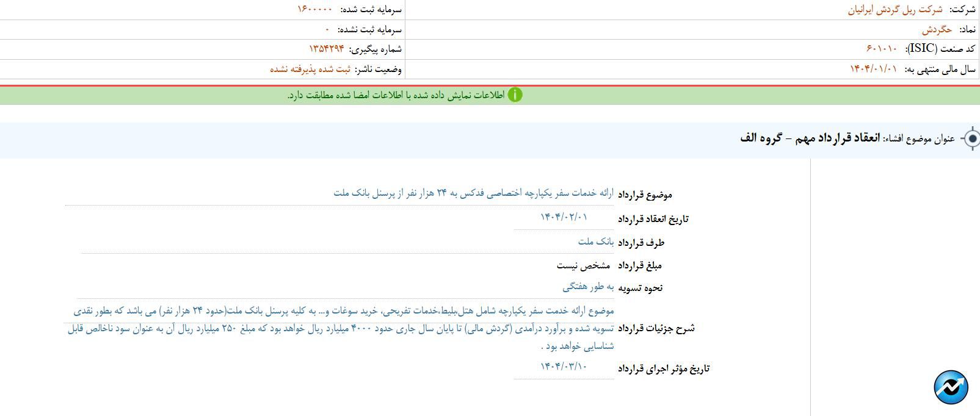Click label موضوع قرارداد
The width and height of the screenshot is (980, 416).
(645, 195)
